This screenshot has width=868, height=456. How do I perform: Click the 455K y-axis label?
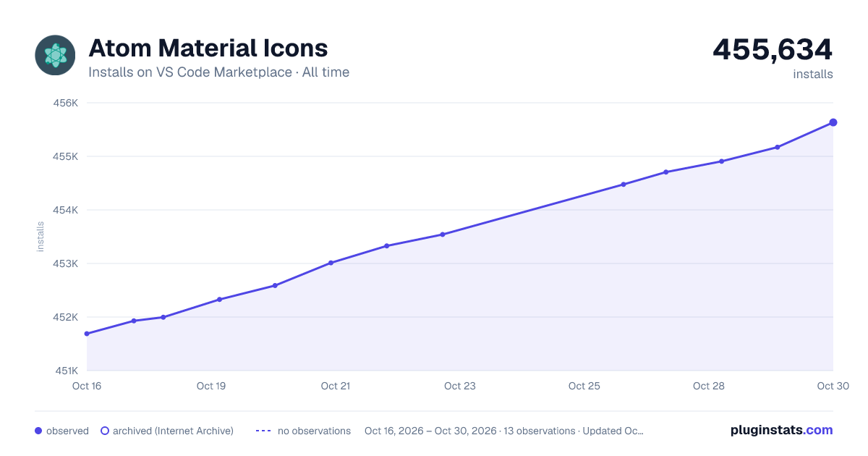coord(66,156)
